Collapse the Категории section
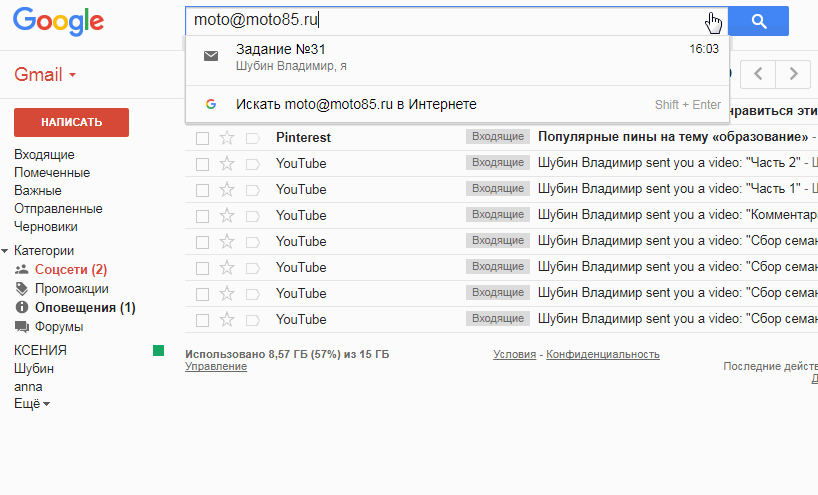This screenshot has width=818, height=495. coord(6,251)
